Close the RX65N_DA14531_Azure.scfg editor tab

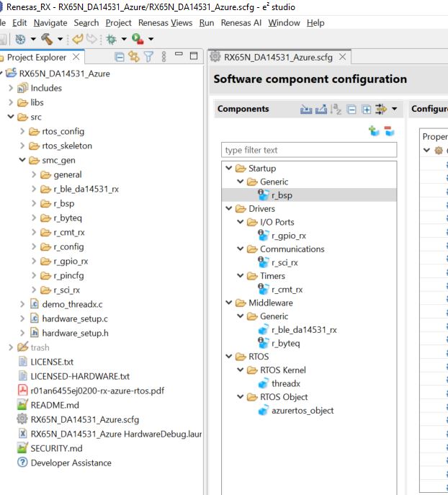tap(342, 57)
